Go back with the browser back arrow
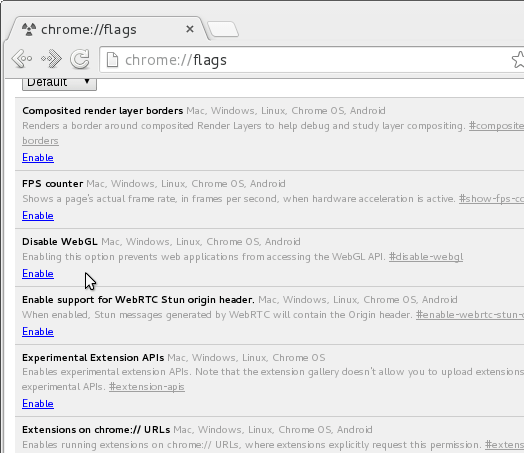This screenshot has width=524, height=453. pyautogui.click(x=22, y=59)
